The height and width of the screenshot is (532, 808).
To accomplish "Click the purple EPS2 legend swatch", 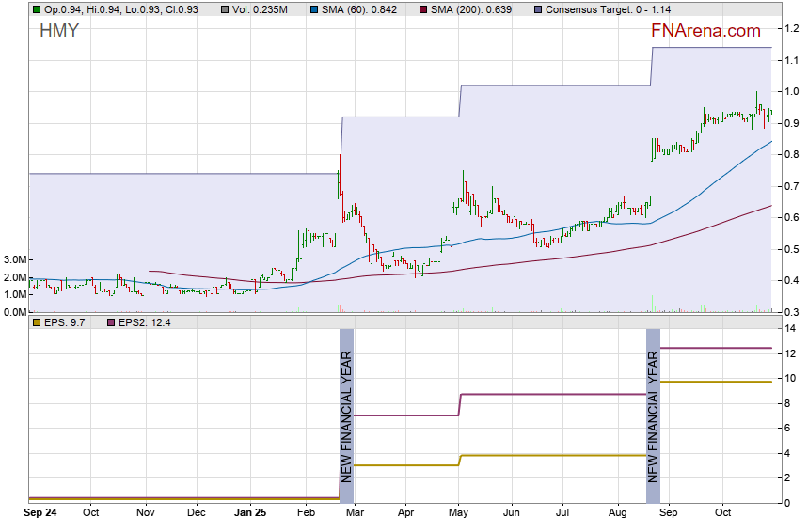I will pyautogui.click(x=110, y=322).
